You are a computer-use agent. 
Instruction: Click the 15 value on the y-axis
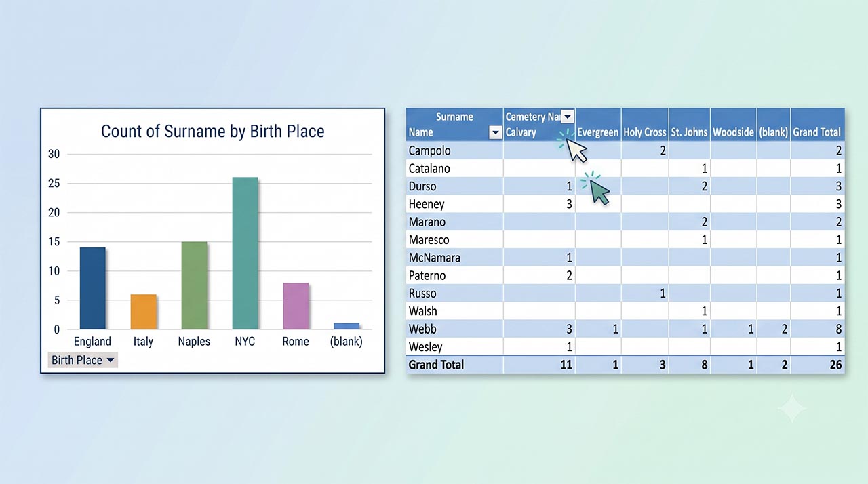coord(54,242)
